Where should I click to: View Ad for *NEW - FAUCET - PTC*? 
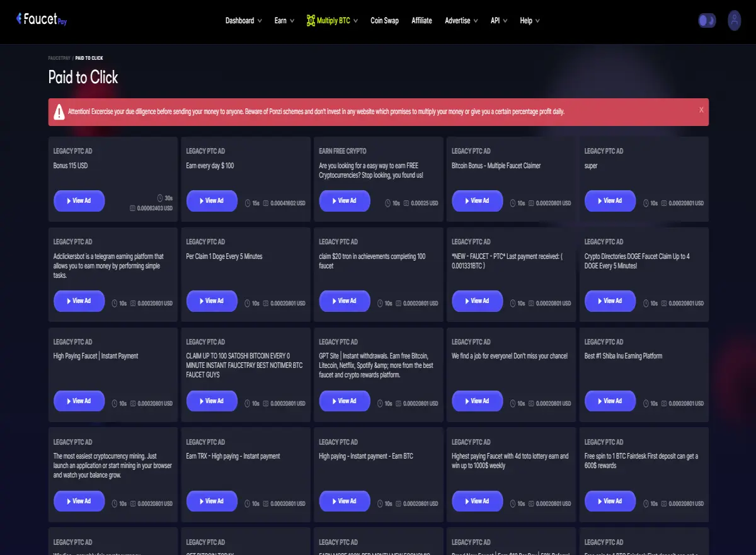477,301
